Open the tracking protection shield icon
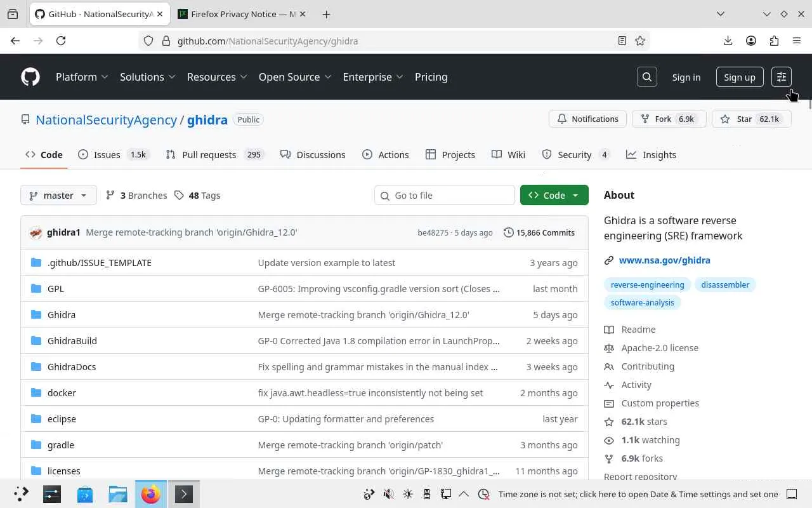Viewport: 812px width, 508px height. click(x=148, y=41)
